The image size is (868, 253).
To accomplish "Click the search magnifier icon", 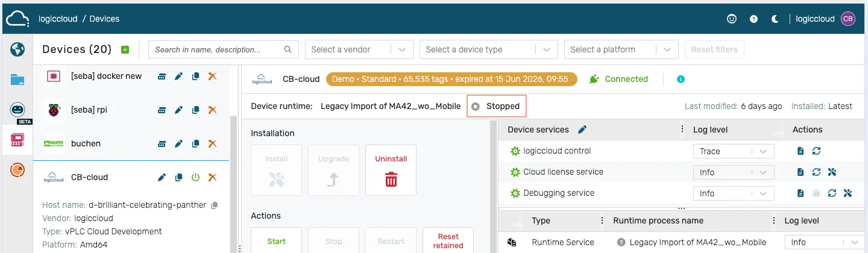I will [x=288, y=49].
